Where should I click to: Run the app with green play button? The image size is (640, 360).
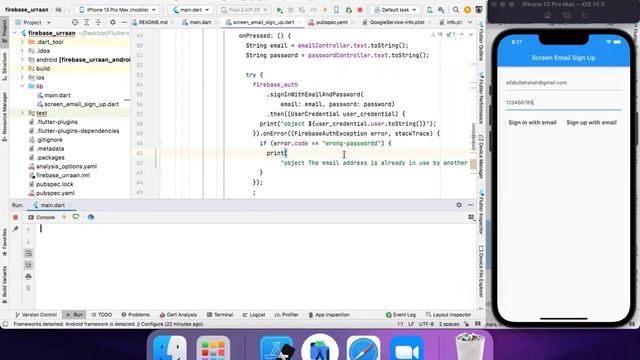pyautogui.click(x=280, y=10)
